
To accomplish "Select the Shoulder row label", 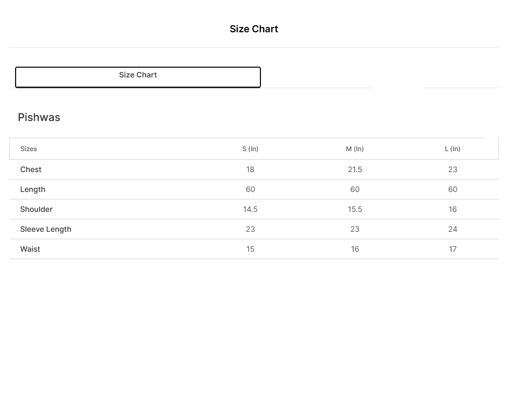I will (37, 209).
